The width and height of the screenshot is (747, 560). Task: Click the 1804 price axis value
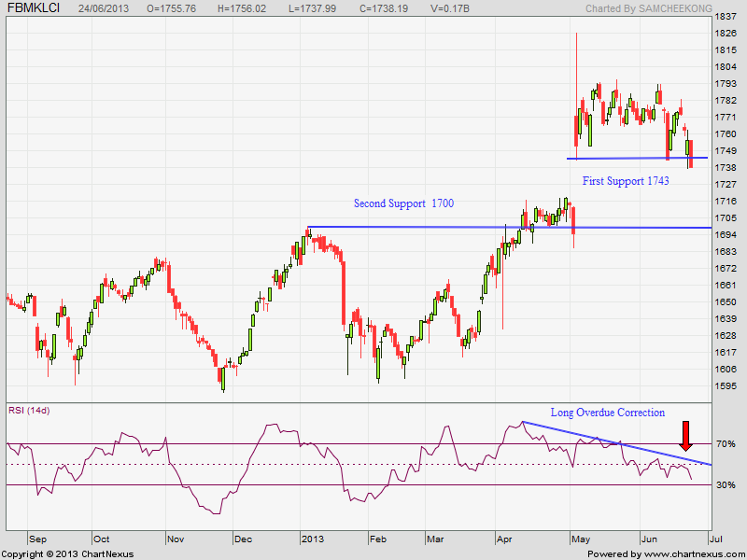(x=726, y=66)
